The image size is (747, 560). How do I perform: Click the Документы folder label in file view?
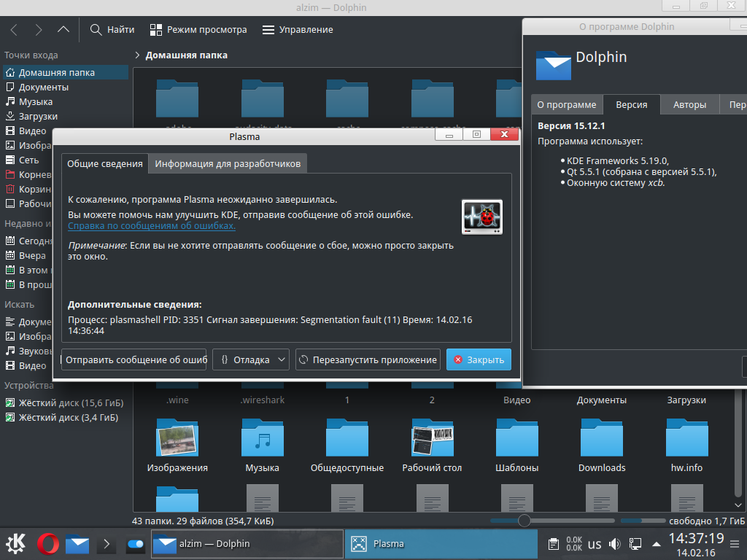(601, 400)
